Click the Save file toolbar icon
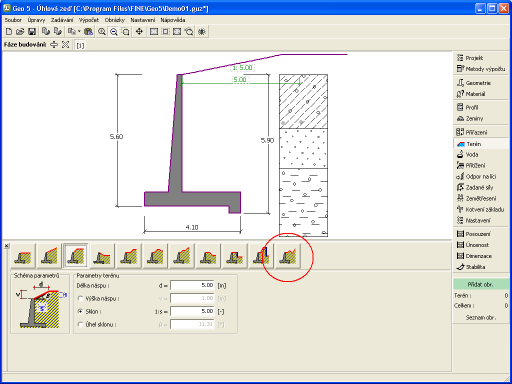This screenshot has height=384, width=512. (x=32, y=32)
